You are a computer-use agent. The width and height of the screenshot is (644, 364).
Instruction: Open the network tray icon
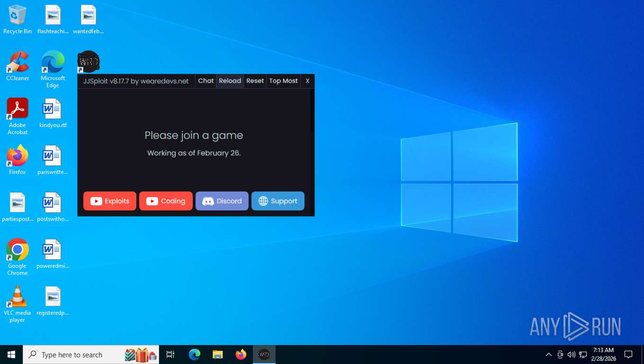click(x=583, y=355)
